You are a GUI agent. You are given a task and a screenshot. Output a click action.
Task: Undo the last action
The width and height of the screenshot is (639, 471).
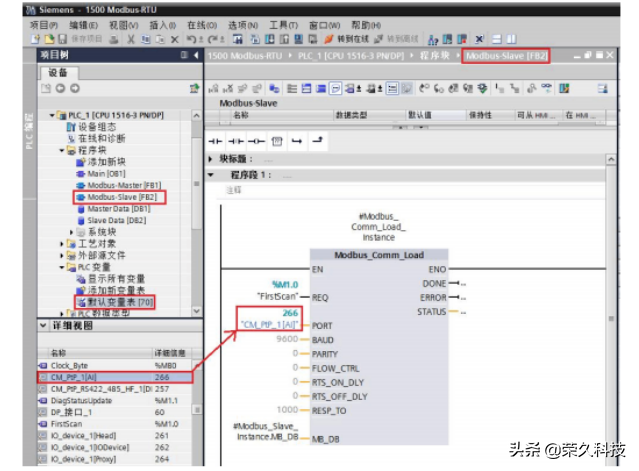pyautogui.click(x=192, y=40)
